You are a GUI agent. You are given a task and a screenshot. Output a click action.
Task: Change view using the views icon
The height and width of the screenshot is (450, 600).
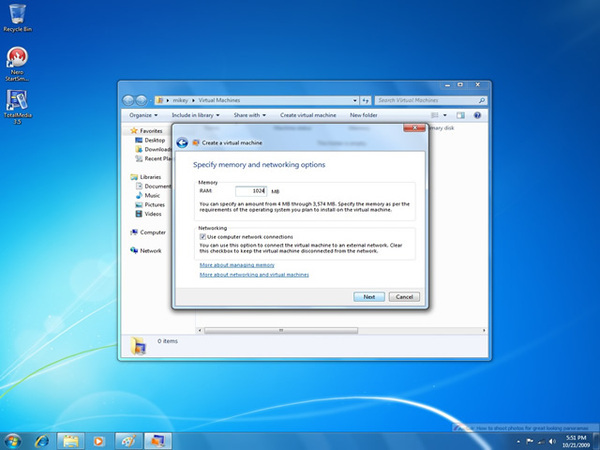click(x=435, y=115)
